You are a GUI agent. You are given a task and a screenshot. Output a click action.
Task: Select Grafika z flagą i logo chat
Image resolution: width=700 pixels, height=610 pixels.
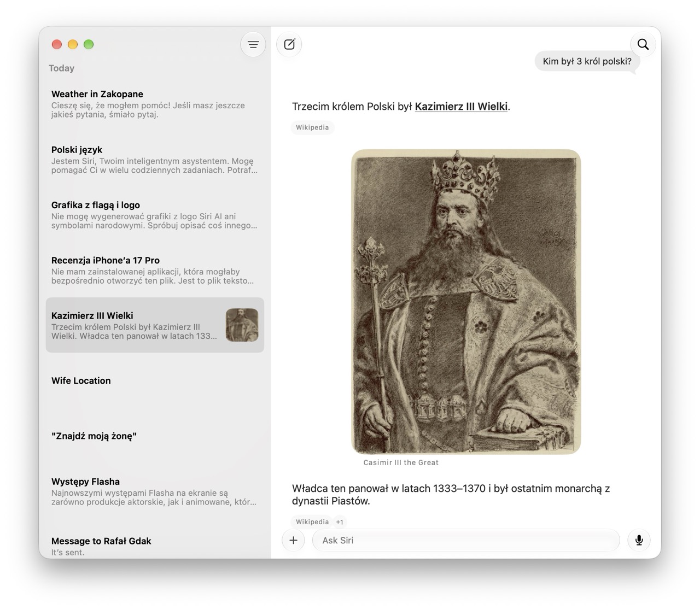[x=155, y=214]
